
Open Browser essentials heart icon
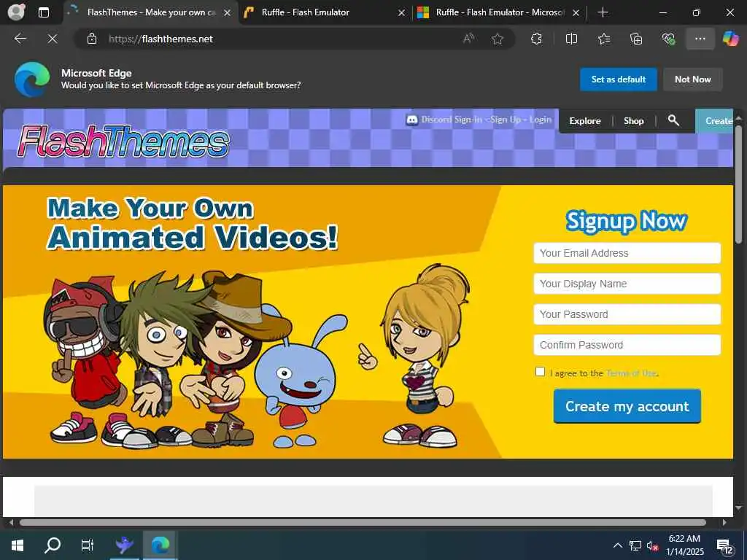click(668, 39)
